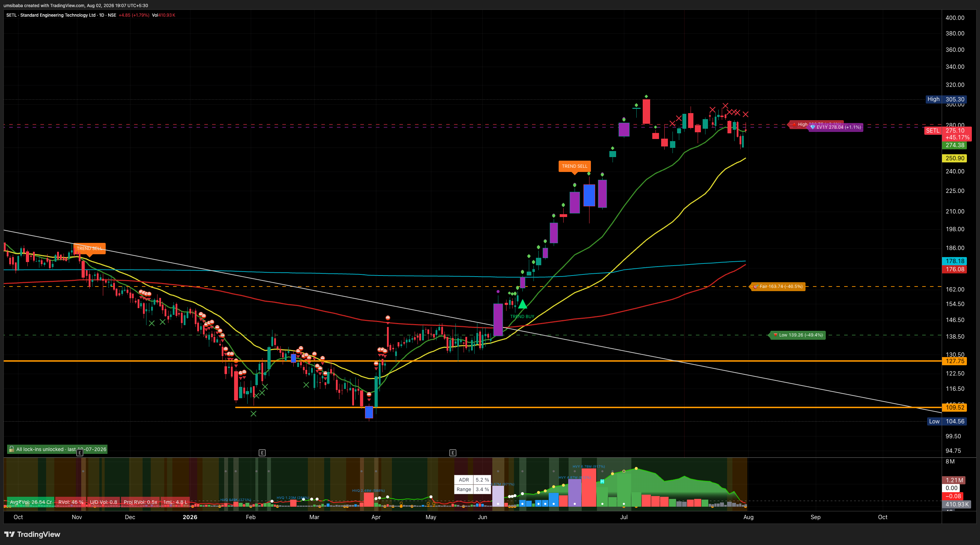The width and height of the screenshot is (980, 545).
Task: Click the '1mL: 4.8 L' stat
Action: pos(175,502)
